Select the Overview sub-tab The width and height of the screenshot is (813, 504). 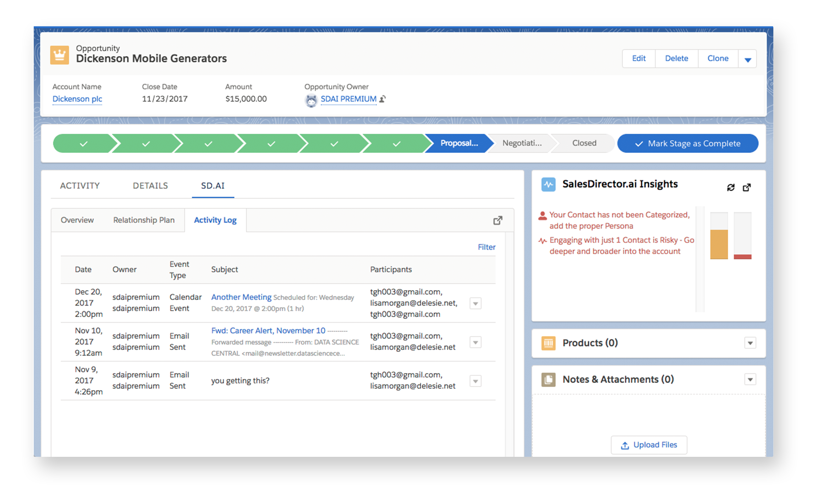click(78, 220)
